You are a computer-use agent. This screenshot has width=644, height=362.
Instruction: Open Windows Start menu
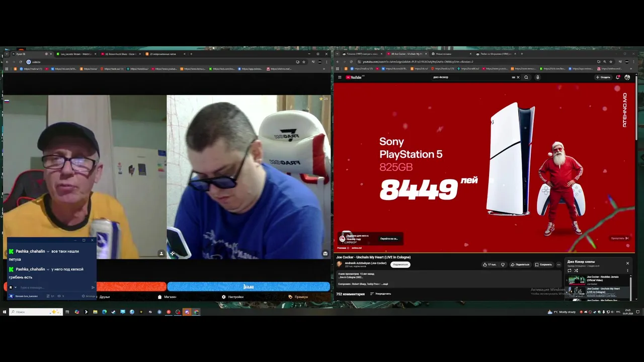click(x=4, y=312)
